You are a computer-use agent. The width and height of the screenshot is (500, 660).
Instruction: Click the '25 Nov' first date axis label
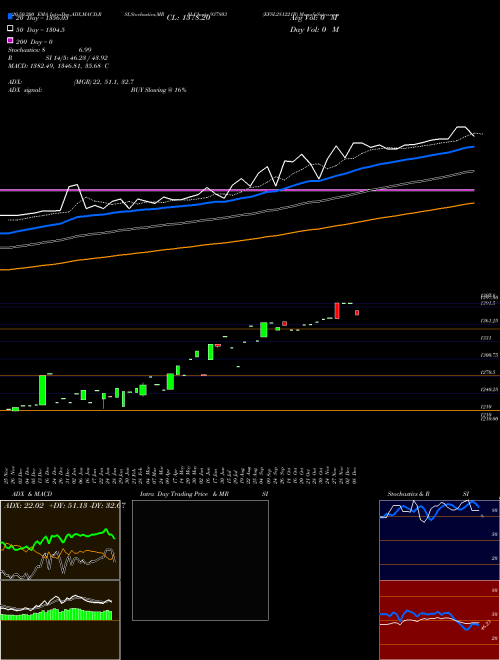coord(7,475)
